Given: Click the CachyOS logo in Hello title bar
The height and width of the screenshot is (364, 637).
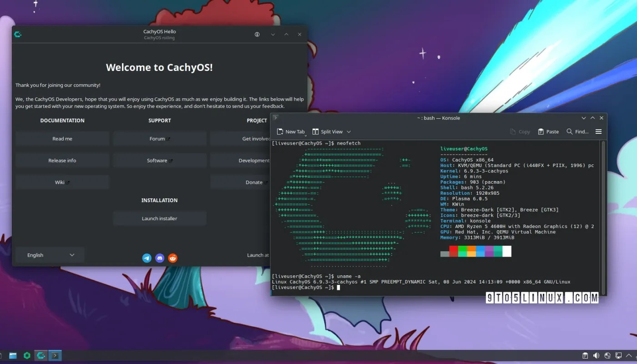Looking at the screenshot, I should click(x=18, y=34).
